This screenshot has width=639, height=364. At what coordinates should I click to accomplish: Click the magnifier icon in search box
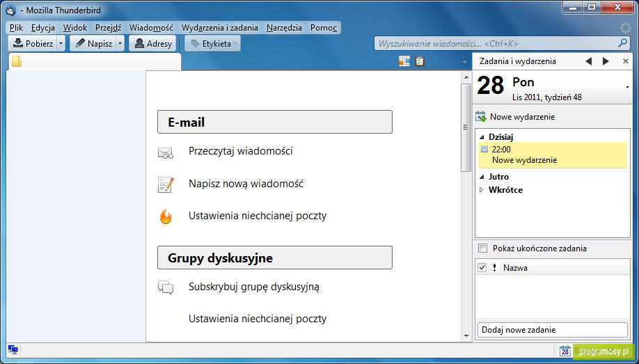tap(622, 42)
